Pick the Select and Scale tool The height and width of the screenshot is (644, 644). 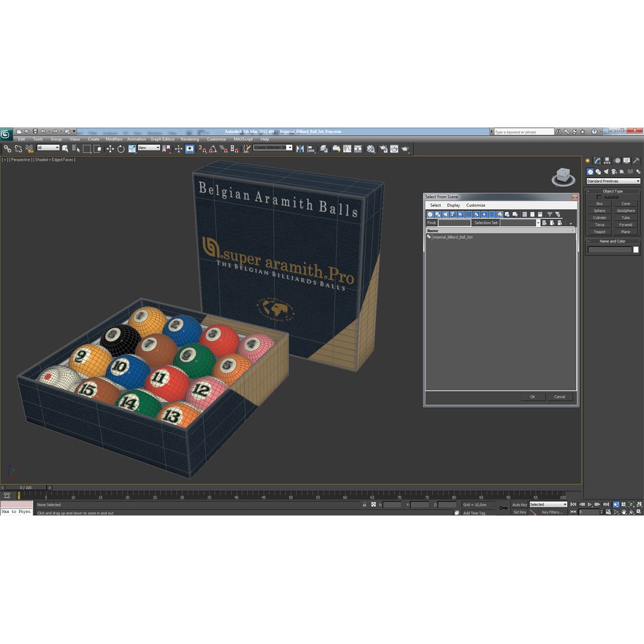pos(132,148)
